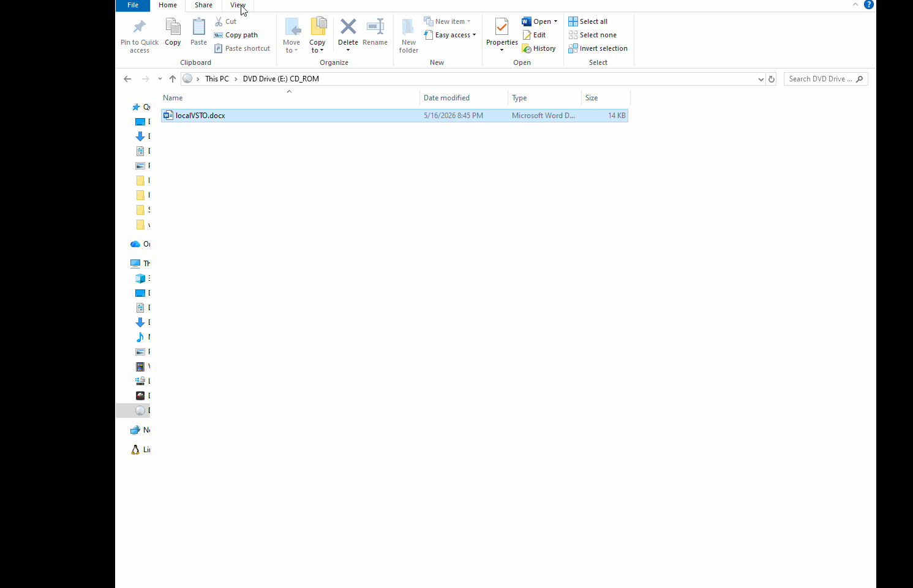Sort by the Type column header
Screen dimensions: 913x588
(x=545, y=98)
